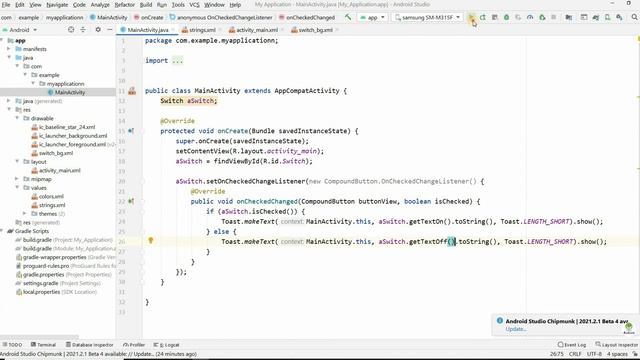Open the Layout Inspector
Image resolution: width=640 pixels, height=360 pixels.
(616, 345)
